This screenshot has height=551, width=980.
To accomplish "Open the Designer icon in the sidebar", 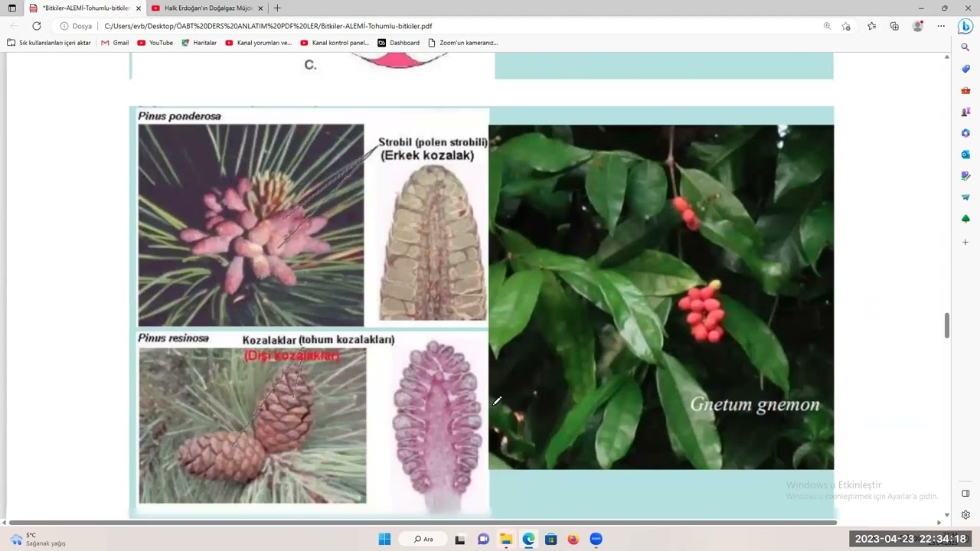I will [x=965, y=176].
